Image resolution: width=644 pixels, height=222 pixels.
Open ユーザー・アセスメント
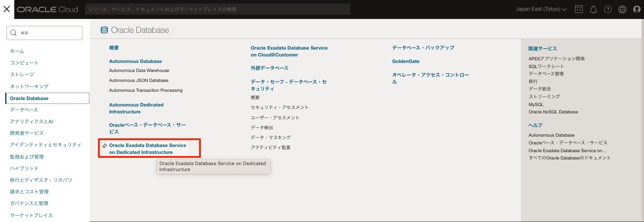[x=275, y=118]
